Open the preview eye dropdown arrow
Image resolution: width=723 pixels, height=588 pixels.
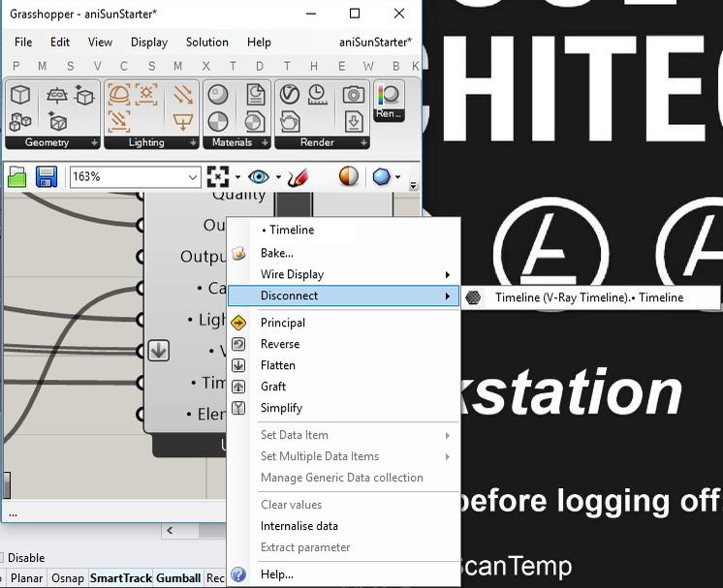coord(278,177)
